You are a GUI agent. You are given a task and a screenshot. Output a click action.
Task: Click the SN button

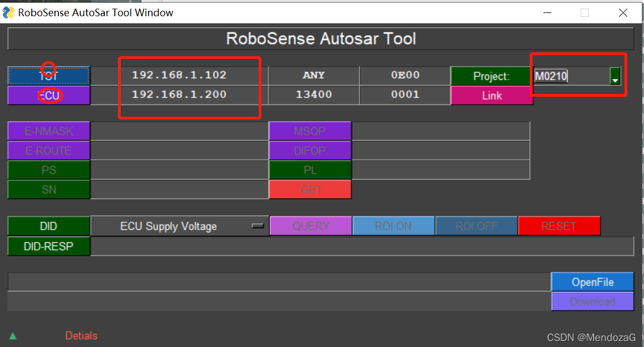pyautogui.click(x=49, y=190)
